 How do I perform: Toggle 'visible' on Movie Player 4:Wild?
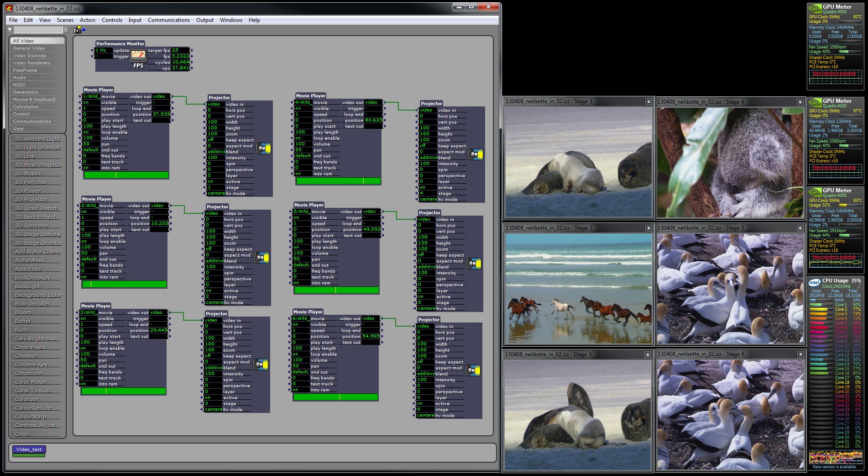pyautogui.click(x=303, y=108)
